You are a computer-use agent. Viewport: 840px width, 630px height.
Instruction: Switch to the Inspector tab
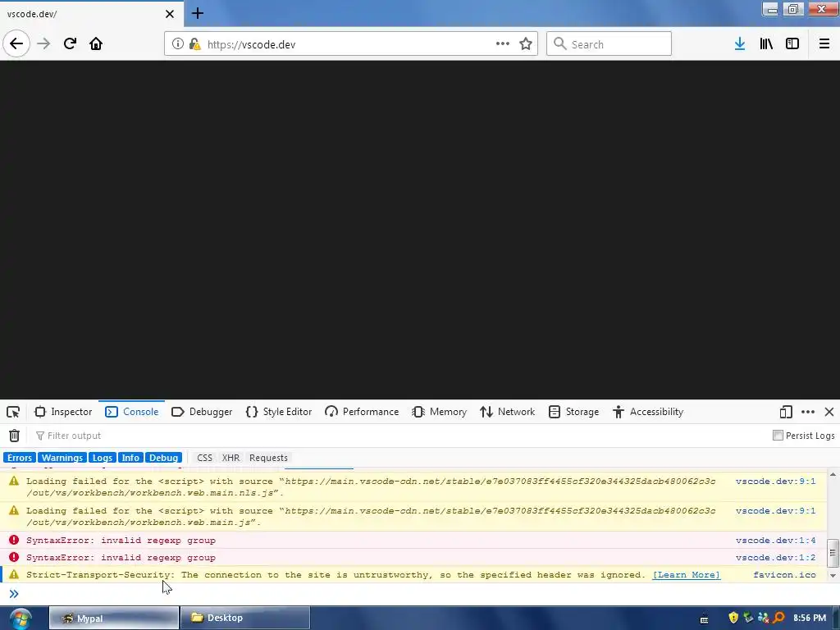63,412
